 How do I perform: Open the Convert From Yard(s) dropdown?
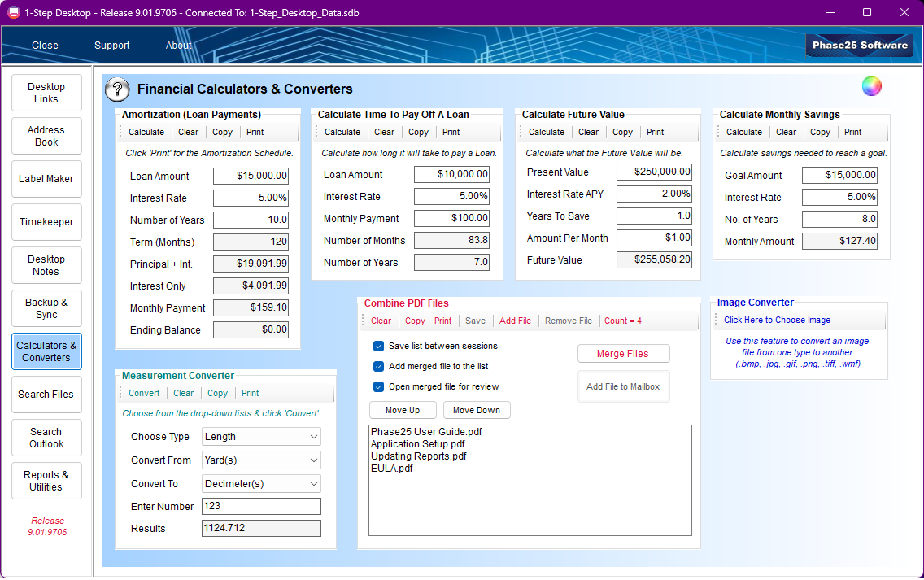click(x=261, y=460)
